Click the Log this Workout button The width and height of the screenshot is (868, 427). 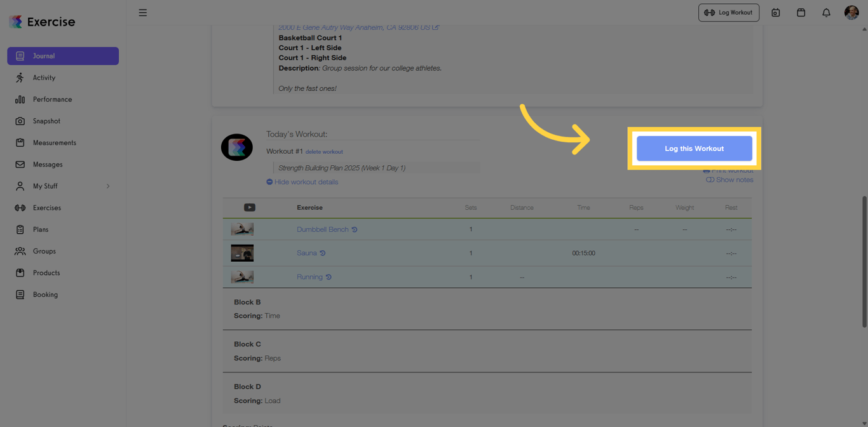[x=694, y=148]
